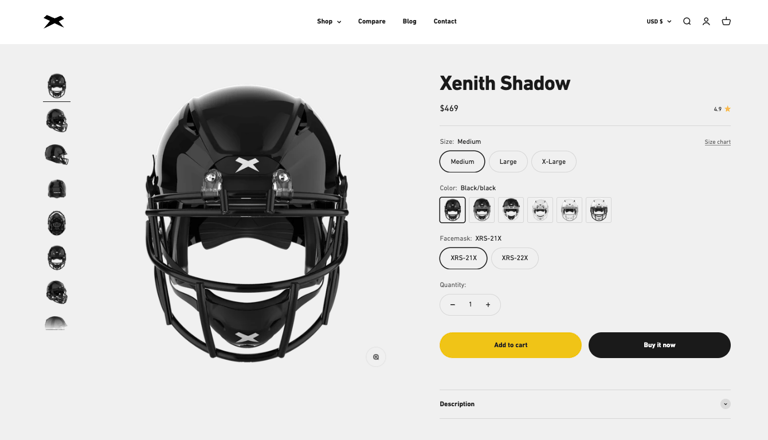Expand the Shop menu dropdown
The image size is (768, 440).
(x=329, y=22)
